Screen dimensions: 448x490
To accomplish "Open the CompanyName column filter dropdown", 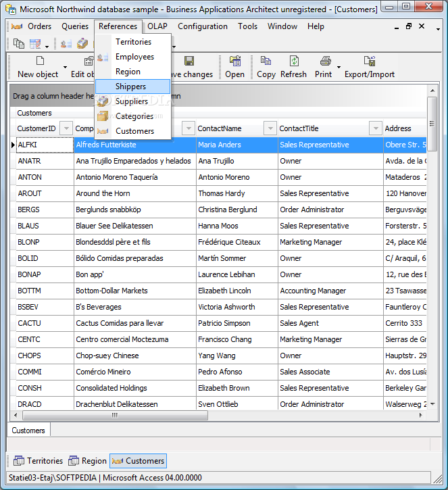I will point(189,128).
